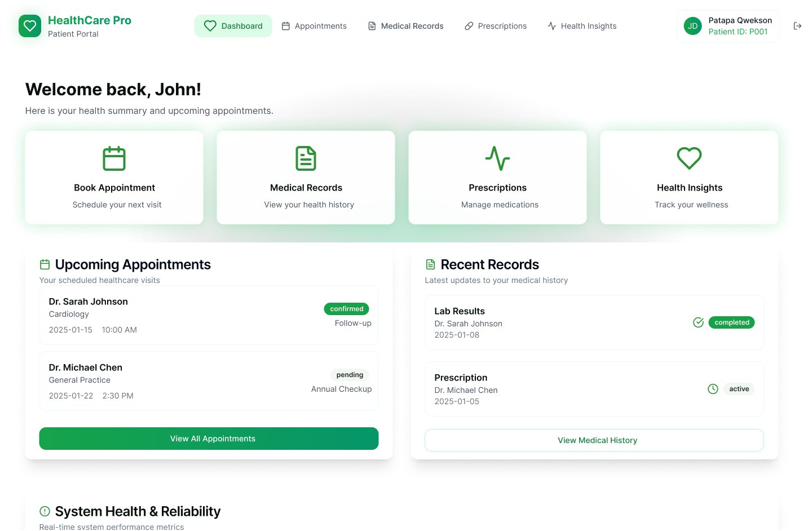This screenshot has height=531, width=812.
Task: Click the logout icon in header
Action: 797,26
